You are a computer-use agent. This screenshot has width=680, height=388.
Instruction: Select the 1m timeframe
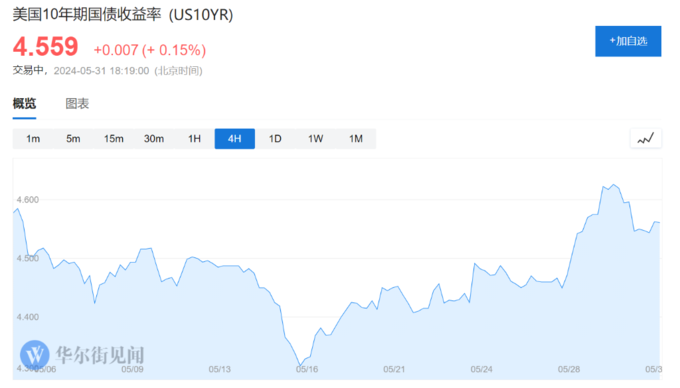pos(33,139)
